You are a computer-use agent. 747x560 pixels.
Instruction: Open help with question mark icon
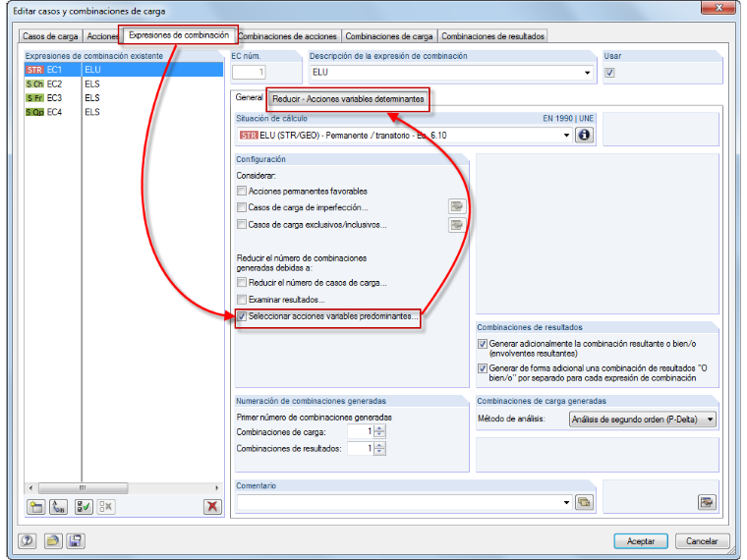28,541
